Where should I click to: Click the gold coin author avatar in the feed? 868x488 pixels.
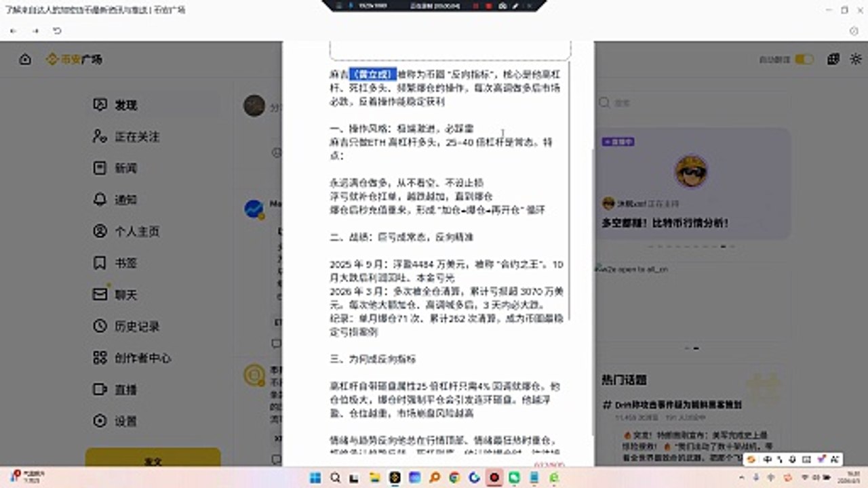[x=254, y=374]
